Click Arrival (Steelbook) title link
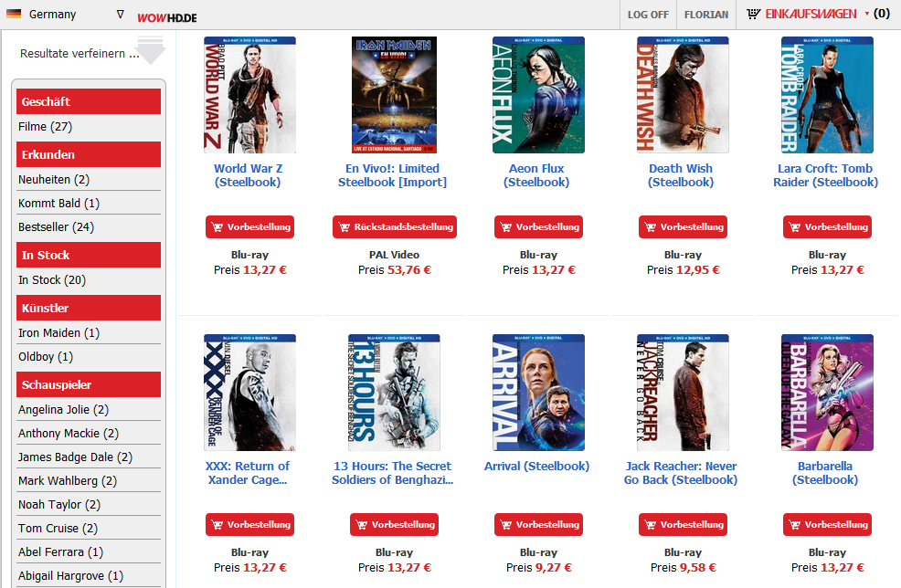This screenshot has height=588, width=901. point(536,467)
